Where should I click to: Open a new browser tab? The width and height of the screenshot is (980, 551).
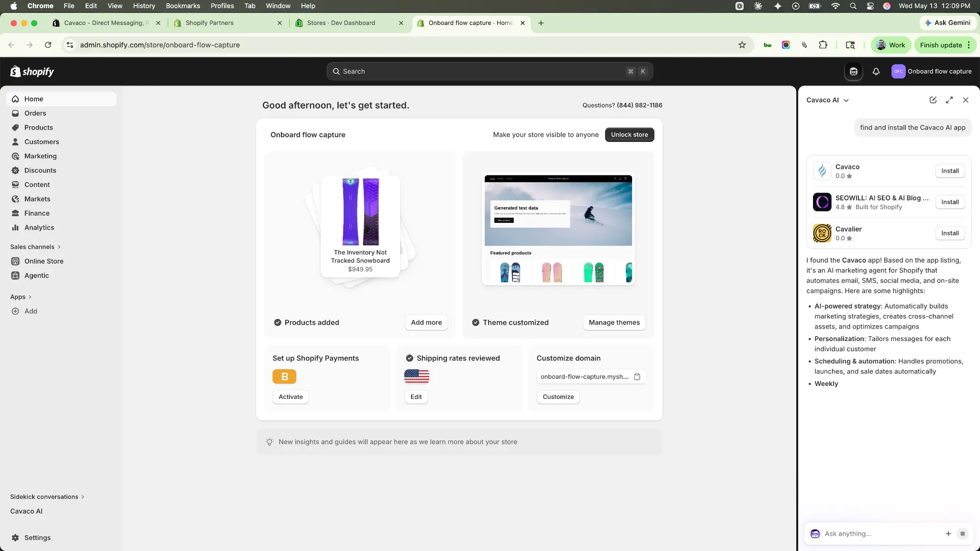(541, 23)
